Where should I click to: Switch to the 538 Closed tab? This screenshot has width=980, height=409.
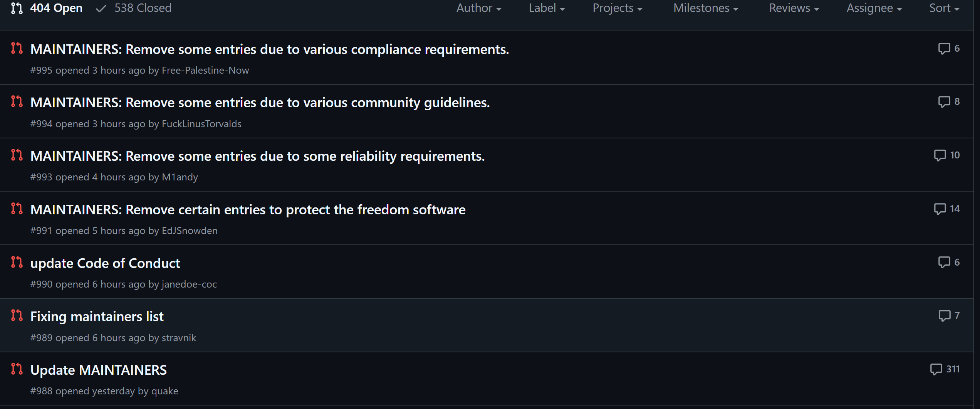tap(143, 8)
